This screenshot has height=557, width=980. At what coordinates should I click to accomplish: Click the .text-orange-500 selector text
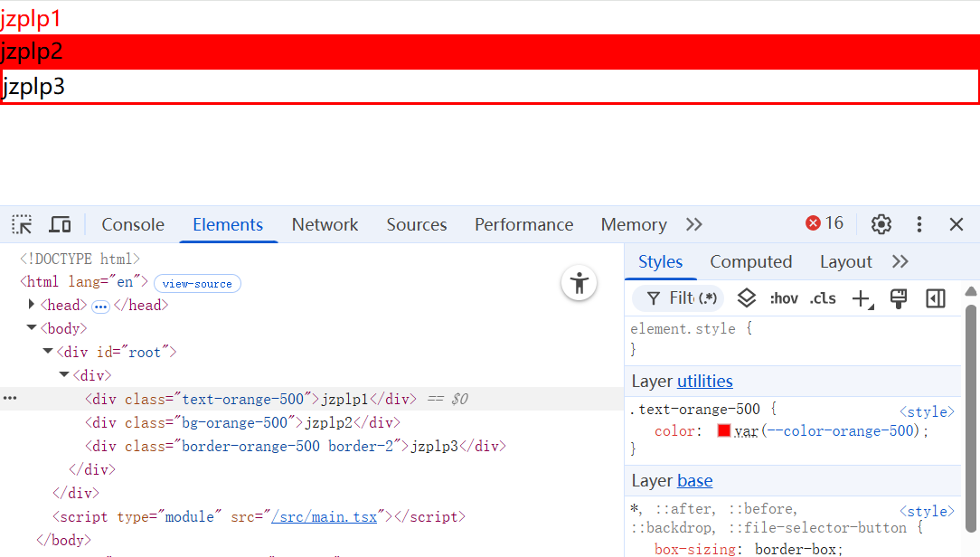(695, 410)
